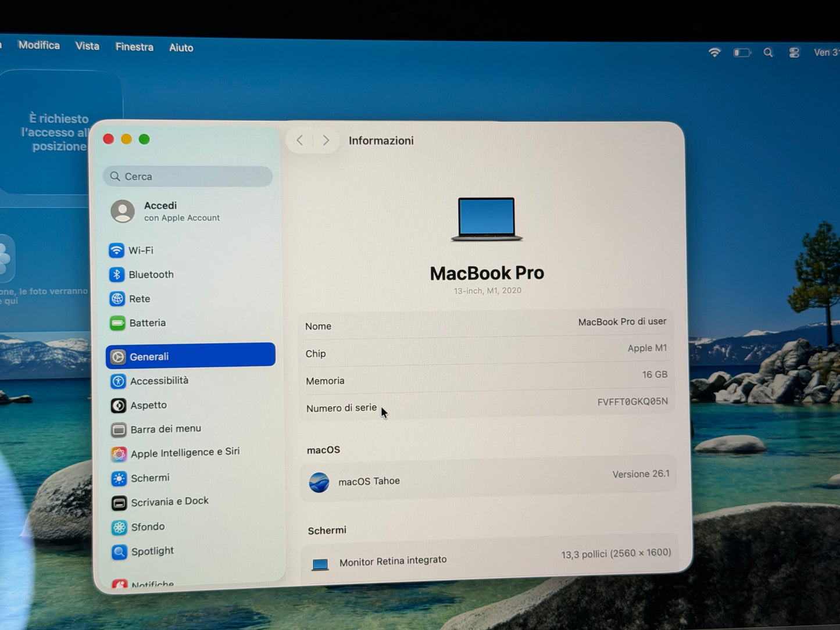840x630 pixels.
Task: Click the Apple Account avatar icon
Action: [123, 211]
